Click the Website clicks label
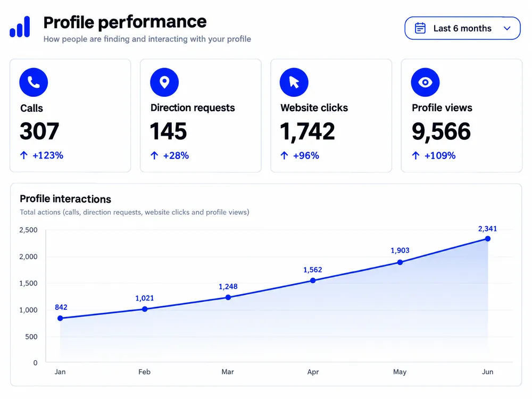 (x=314, y=108)
